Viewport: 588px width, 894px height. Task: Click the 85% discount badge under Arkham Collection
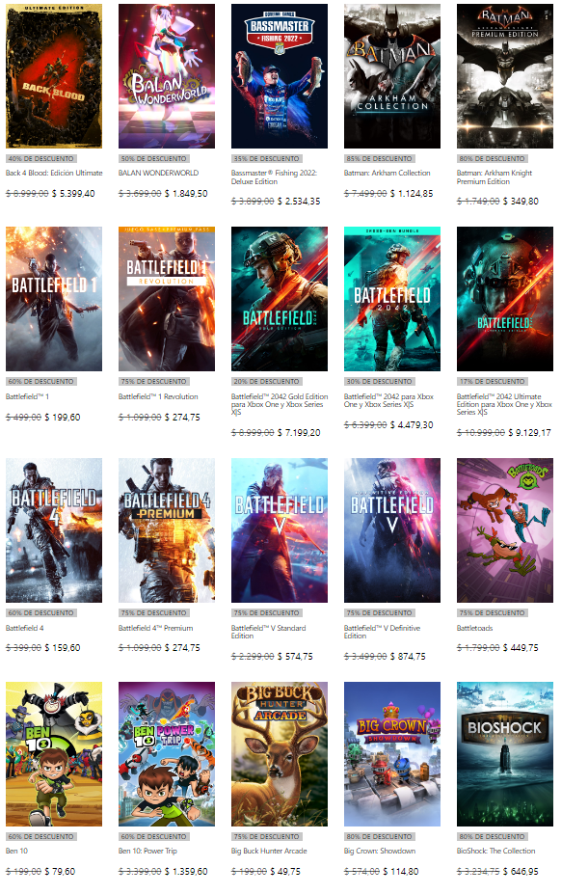click(381, 158)
